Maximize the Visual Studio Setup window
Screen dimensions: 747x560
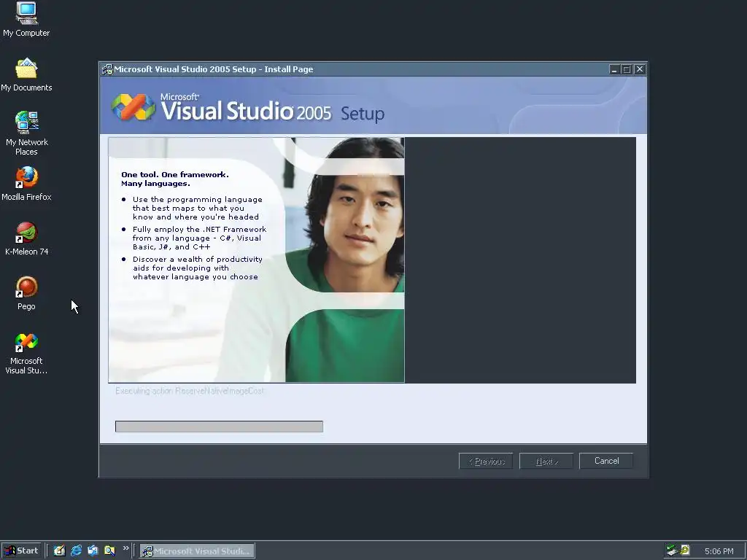(627, 69)
